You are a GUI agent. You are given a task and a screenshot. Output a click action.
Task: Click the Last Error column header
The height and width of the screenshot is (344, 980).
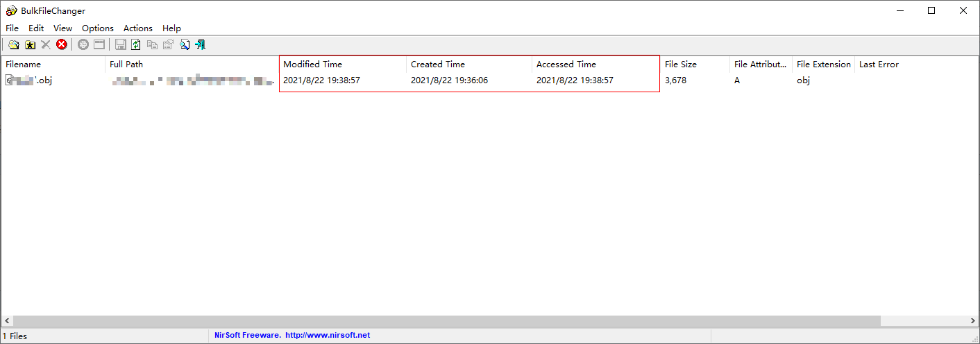(879, 64)
